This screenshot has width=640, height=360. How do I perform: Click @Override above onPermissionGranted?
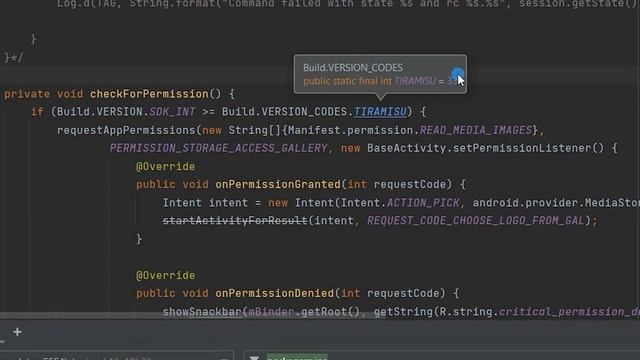tap(165, 167)
